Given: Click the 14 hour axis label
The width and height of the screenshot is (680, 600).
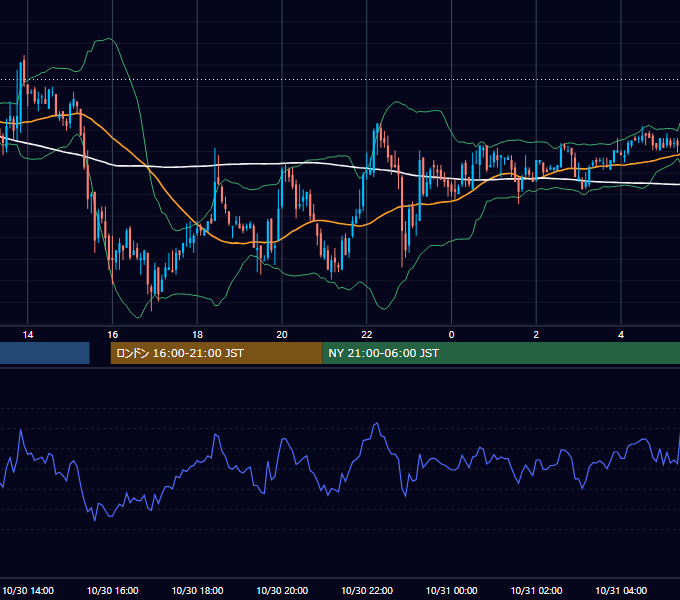Looking at the screenshot, I should pos(28,335).
